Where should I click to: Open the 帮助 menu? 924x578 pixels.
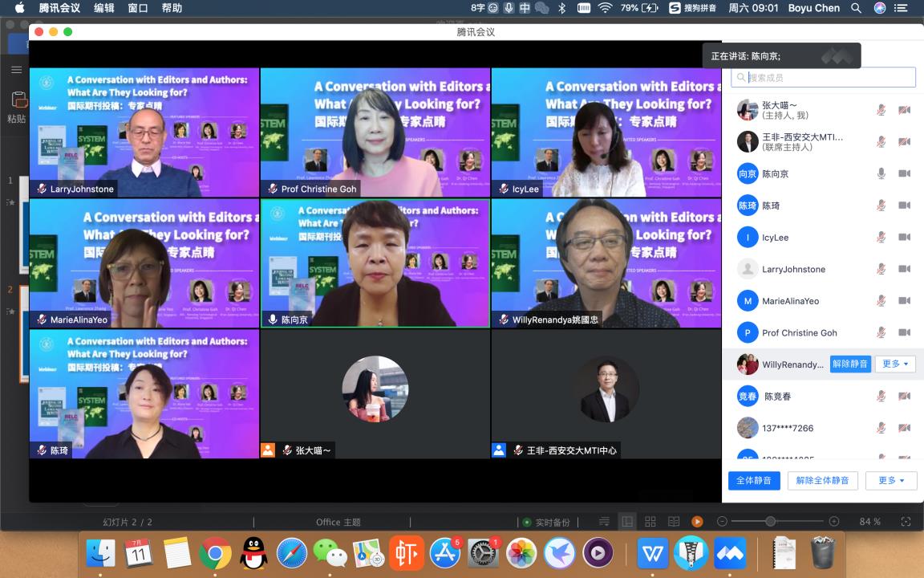click(172, 8)
